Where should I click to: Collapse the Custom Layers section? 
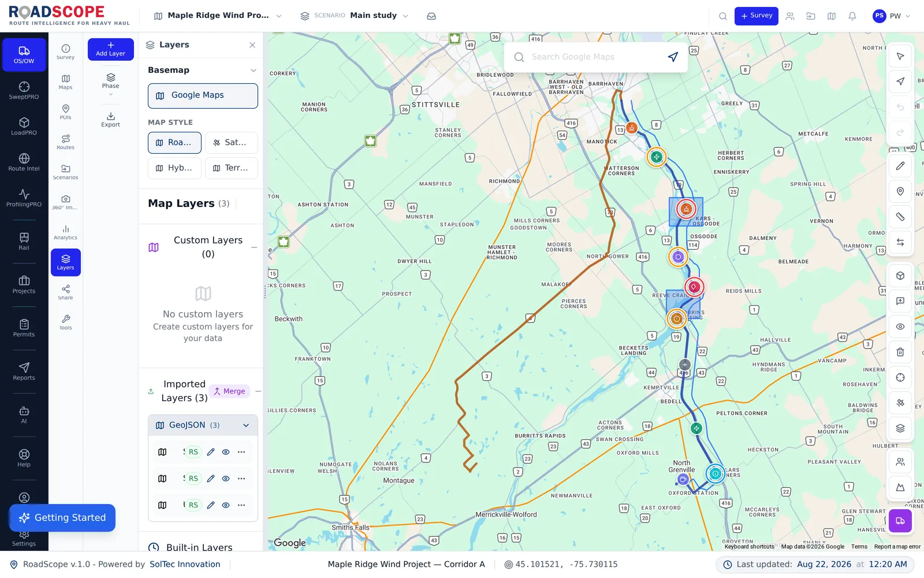pyautogui.click(x=254, y=247)
